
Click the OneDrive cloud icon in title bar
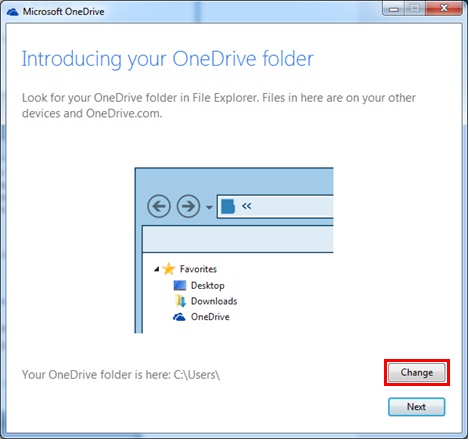[12, 12]
